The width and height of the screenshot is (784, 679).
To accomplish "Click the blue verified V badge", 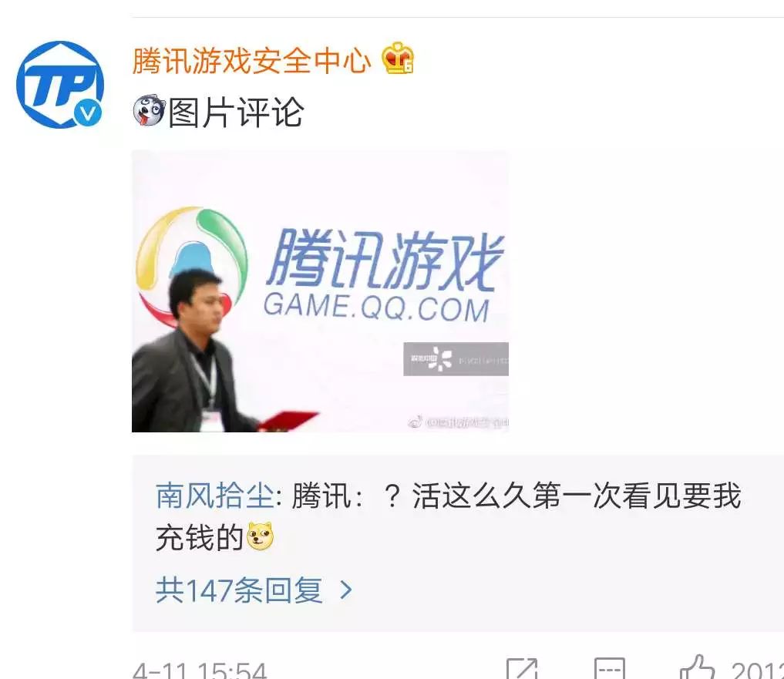I will [88, 113].
